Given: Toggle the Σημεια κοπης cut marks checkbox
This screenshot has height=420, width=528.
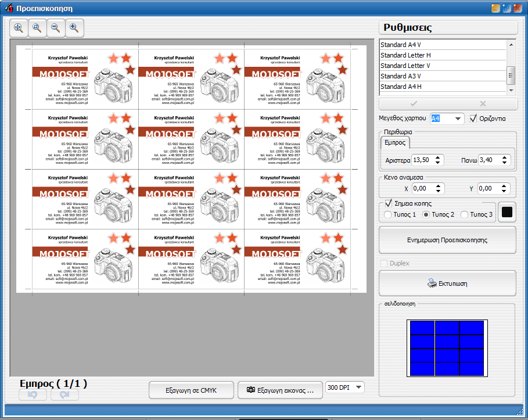Looking at the screenshot, I should 388,203.
